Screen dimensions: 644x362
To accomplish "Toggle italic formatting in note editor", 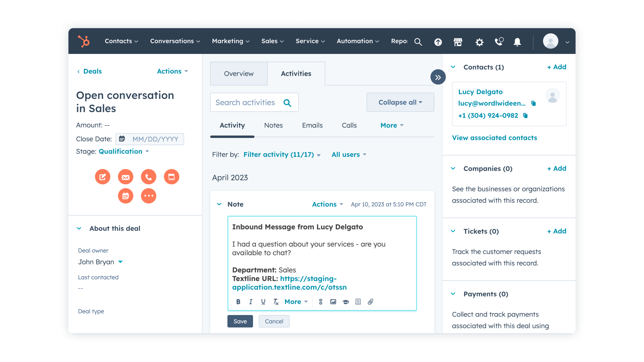I will coord(251,301).
